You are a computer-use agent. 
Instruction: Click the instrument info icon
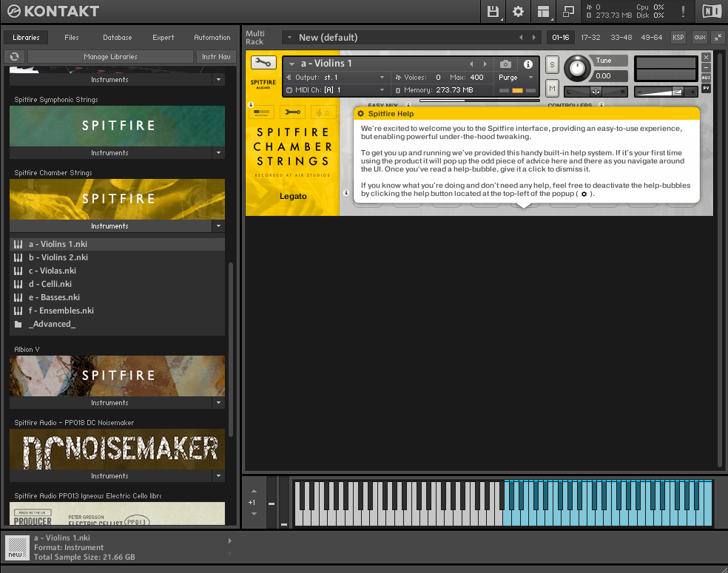point(528,64)
